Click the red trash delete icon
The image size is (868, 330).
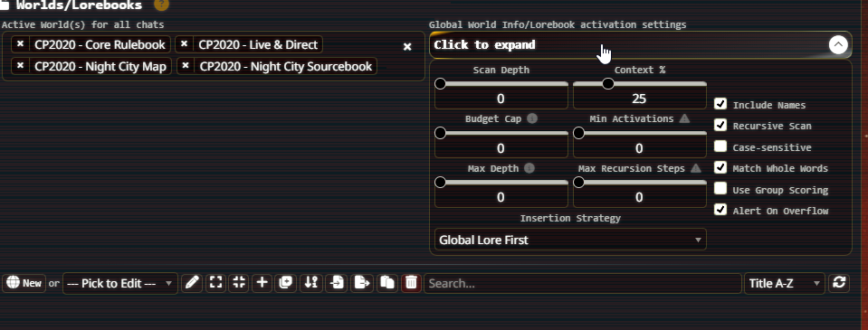(411, 283)
